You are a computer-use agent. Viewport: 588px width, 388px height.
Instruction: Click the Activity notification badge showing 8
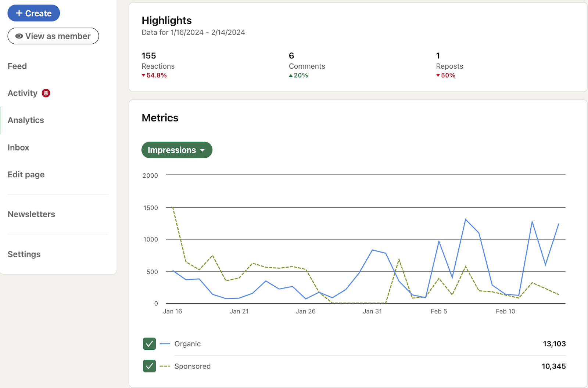pos(46,93)
